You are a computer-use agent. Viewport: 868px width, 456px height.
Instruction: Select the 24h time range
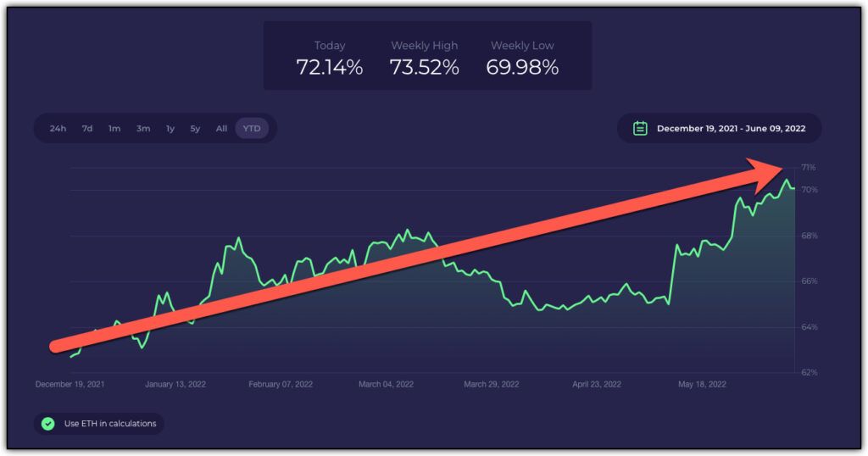[58, 128]
